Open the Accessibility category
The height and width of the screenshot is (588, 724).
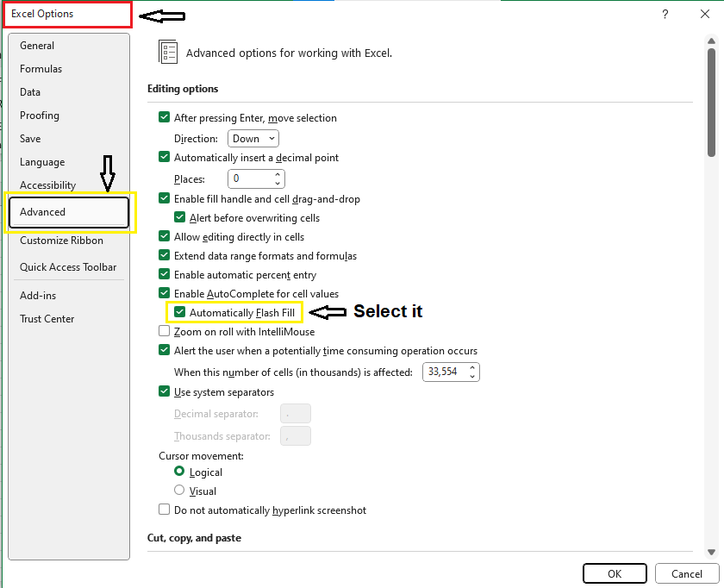[x=47, y=185]
